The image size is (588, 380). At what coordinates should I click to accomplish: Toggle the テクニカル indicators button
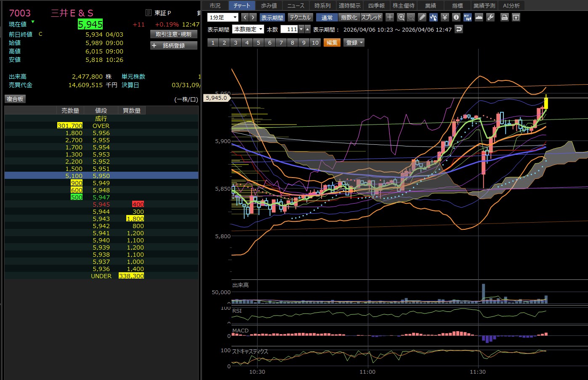(x=300, y=17)
